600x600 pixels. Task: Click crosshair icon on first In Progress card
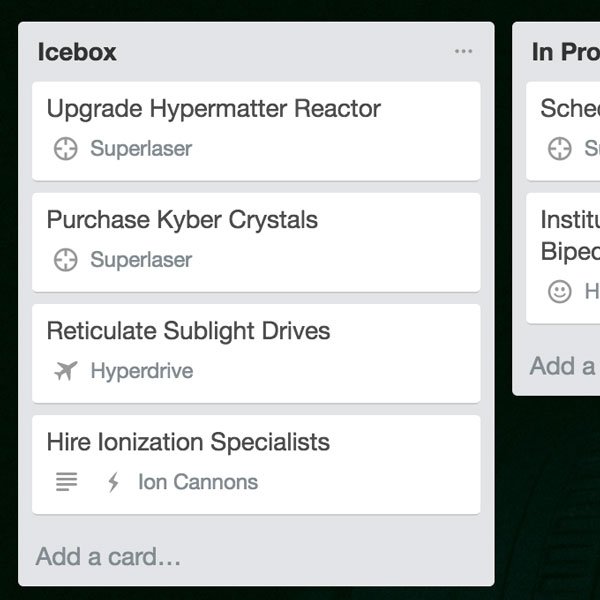559,149
